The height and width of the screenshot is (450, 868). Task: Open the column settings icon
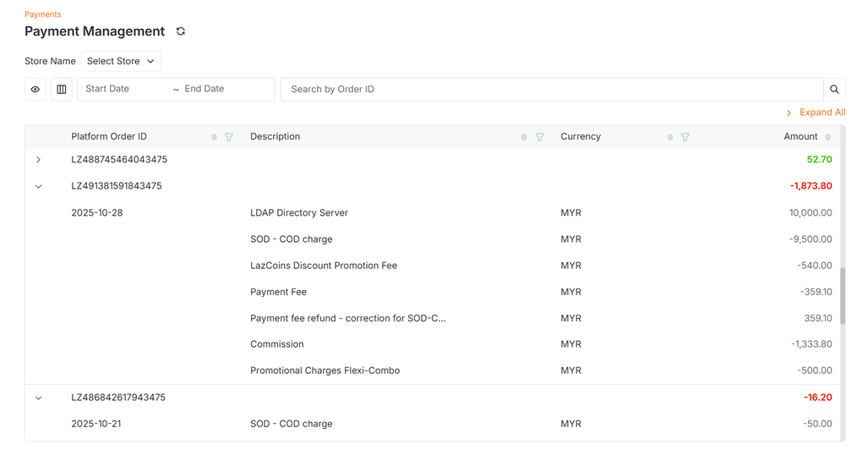(62, 89)
